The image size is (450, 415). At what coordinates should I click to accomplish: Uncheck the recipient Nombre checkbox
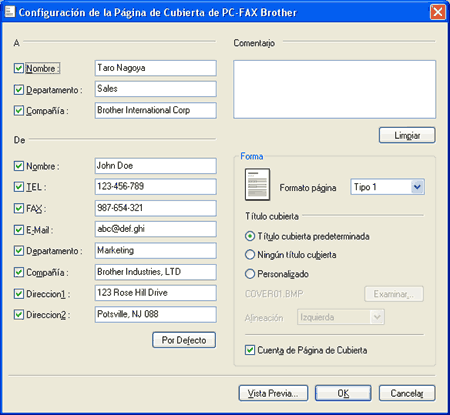(x=19, y=68)
